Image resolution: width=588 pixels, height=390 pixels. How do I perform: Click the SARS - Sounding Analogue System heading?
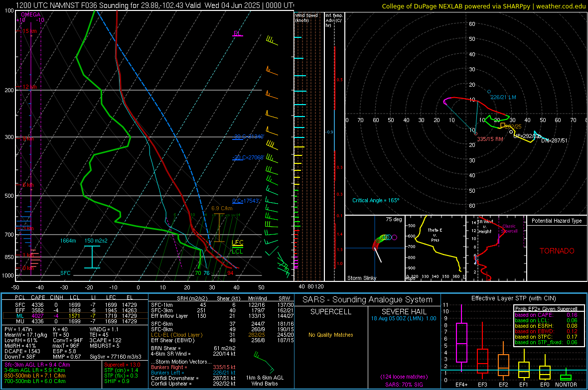pyautogui.click(x=367, y=300)
